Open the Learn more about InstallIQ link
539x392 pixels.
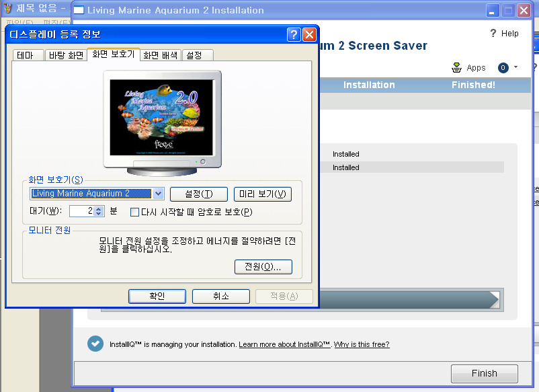[284, 344]
